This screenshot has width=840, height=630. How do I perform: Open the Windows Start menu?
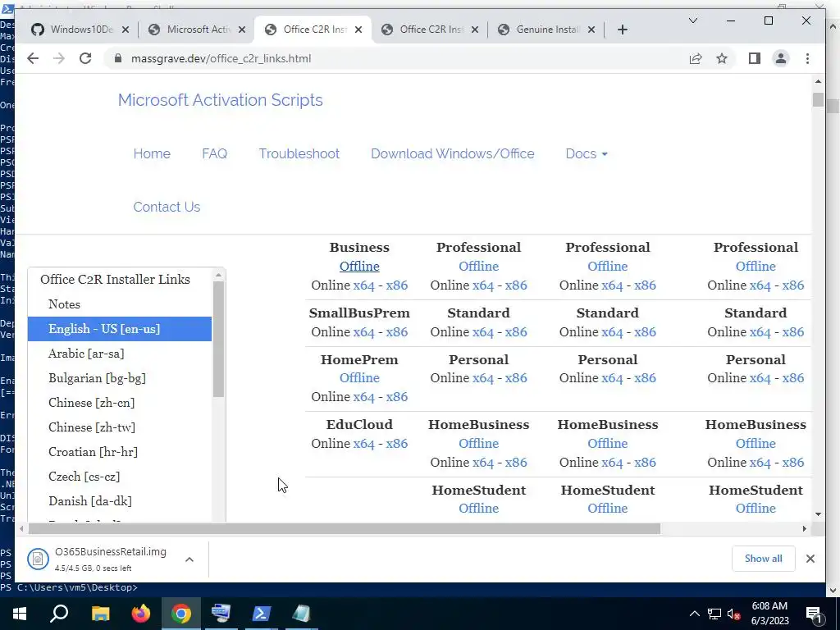(20, 614)
